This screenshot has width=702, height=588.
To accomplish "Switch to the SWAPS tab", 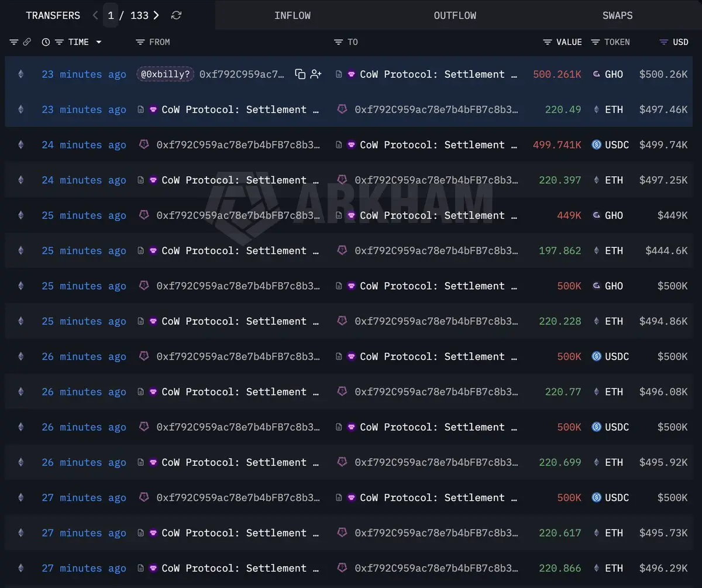I will [x=618, y=15].
